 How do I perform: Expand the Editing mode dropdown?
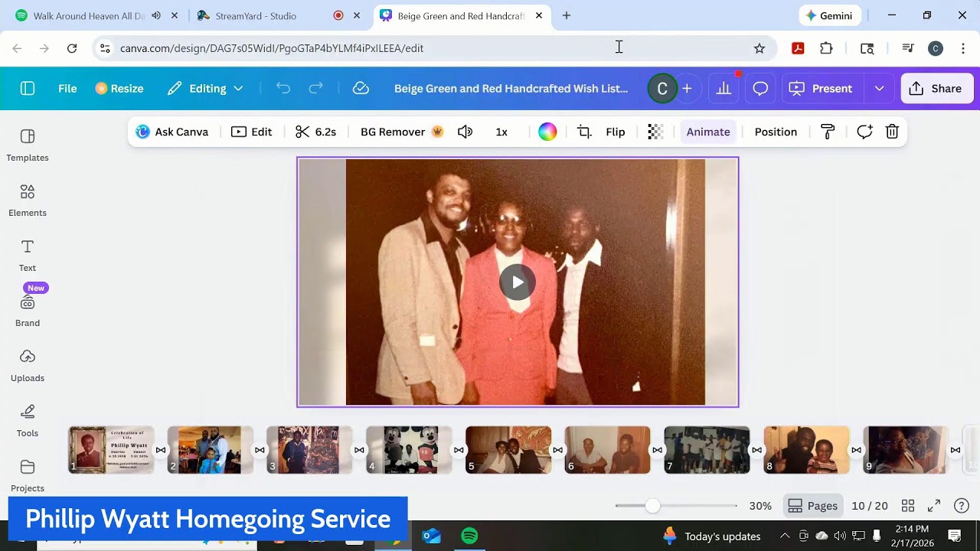coord(205,89)
